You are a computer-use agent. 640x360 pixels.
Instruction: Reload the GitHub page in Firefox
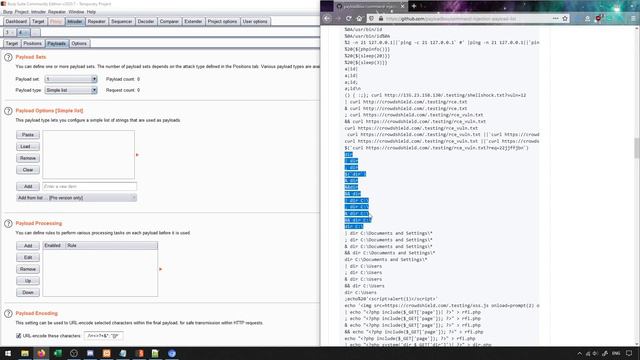(x=349, y=18)
